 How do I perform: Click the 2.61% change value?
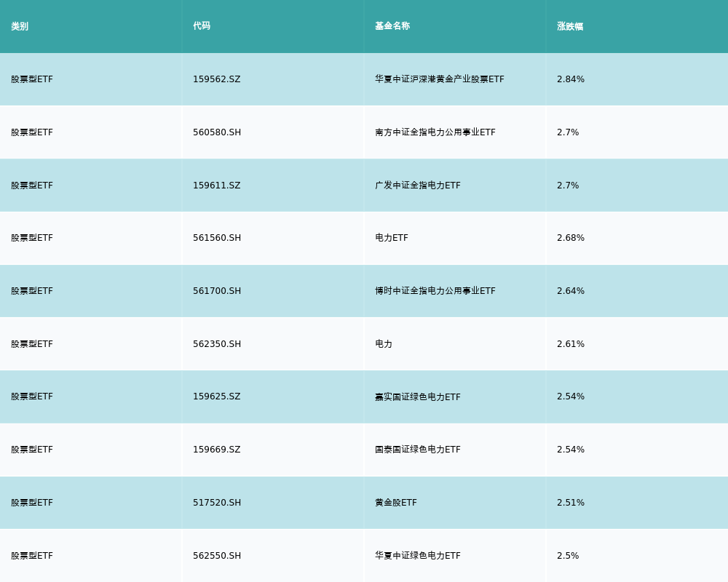(x=571, y=344)
